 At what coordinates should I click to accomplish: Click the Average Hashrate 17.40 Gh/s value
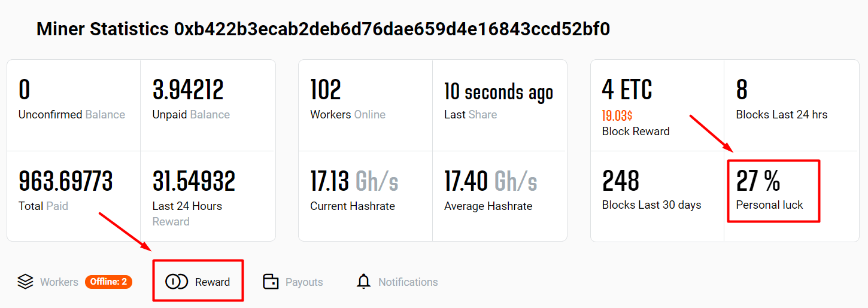490,182
